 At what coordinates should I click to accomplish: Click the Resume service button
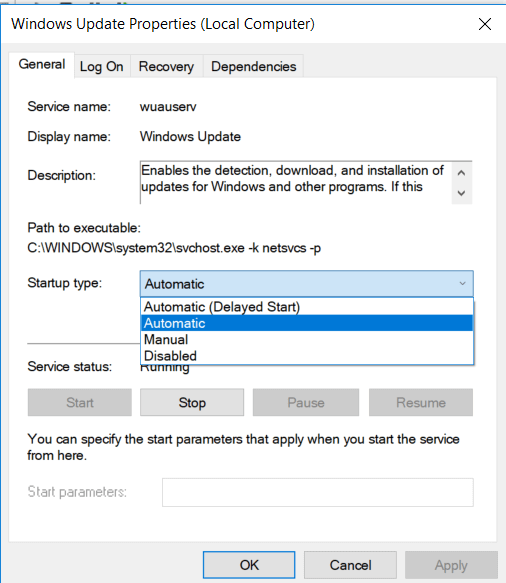click(x=421, y=402)
